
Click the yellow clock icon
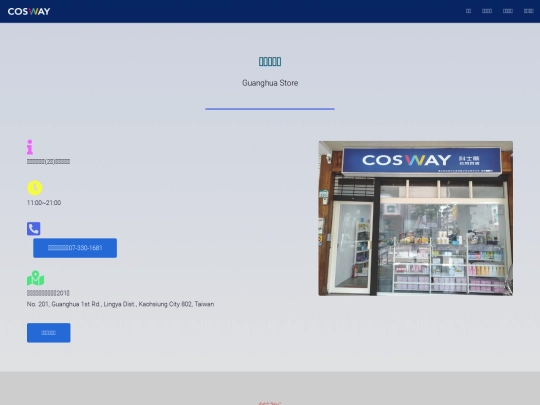coord(35,188)
